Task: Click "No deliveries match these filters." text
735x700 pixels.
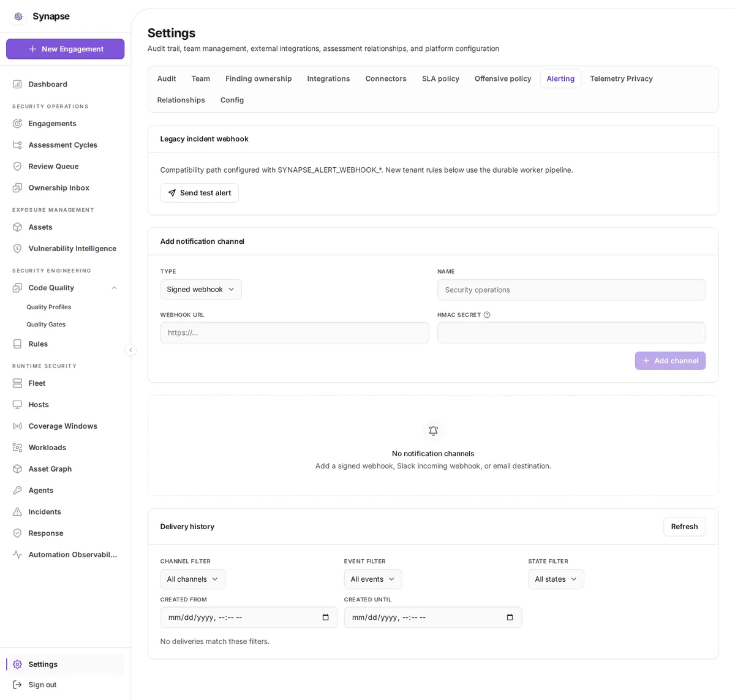Action: coord(215,641)
